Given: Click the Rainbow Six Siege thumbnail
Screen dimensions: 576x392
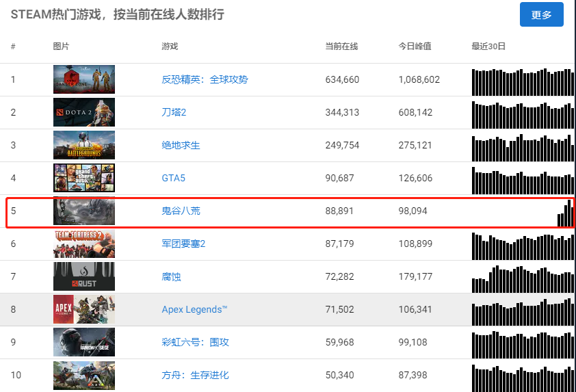Looking at the screenshot, I should (x=84, y=342).
